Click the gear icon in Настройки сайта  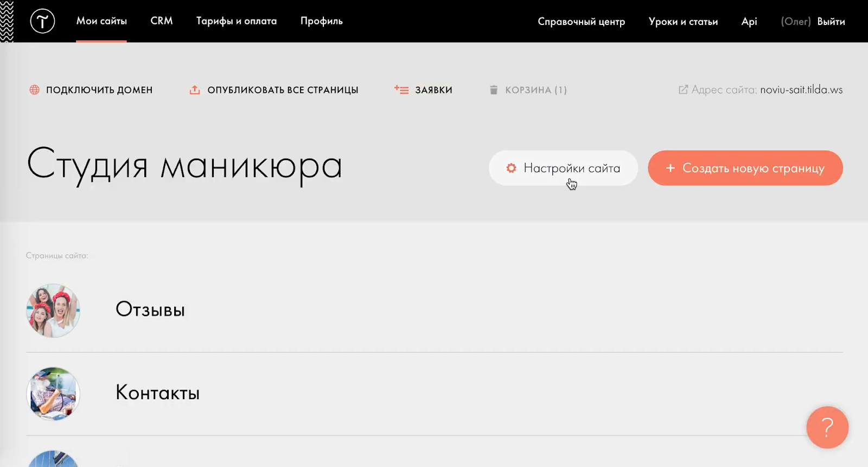(x=511, y=168)
